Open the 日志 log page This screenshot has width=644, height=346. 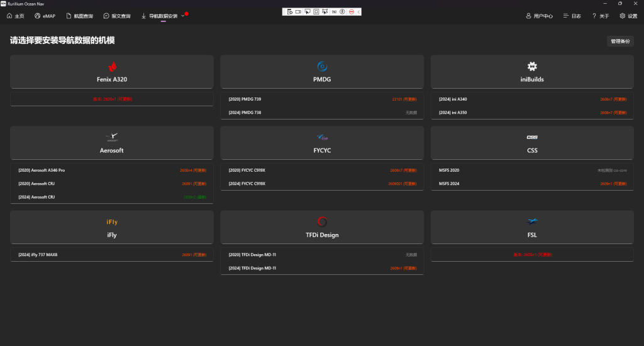click(572, 16)
